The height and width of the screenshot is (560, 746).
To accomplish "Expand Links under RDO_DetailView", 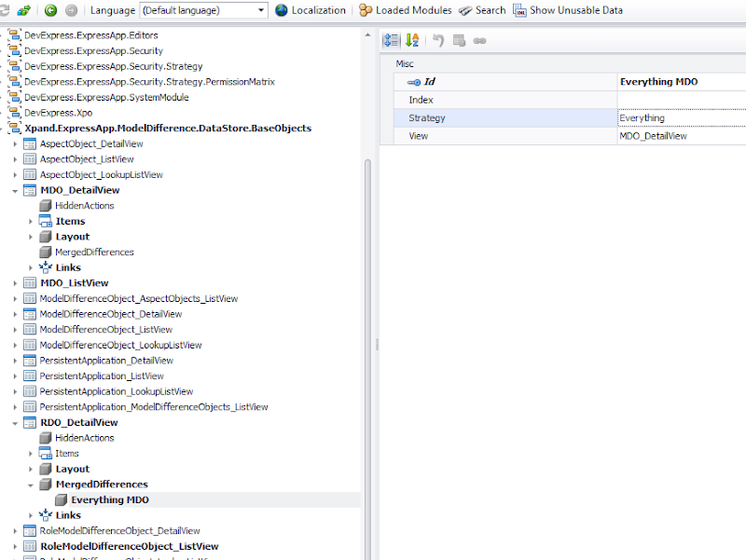I will (x=31, y=515).
